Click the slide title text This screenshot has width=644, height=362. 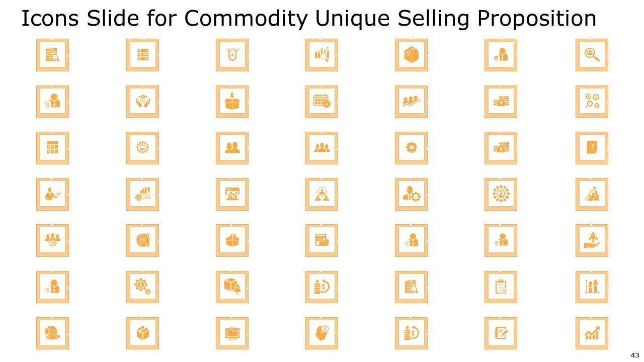click(309, 19)
